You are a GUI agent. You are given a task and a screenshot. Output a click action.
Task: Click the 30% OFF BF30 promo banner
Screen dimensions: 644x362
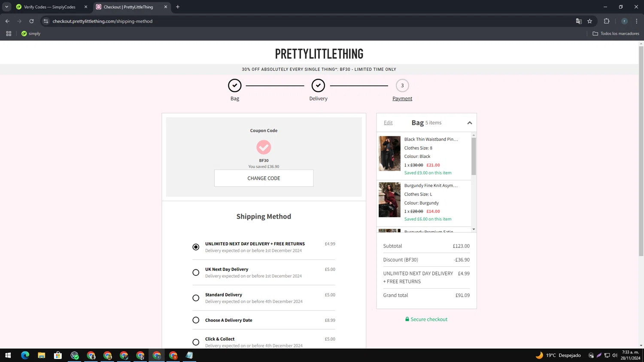[319, 69]
